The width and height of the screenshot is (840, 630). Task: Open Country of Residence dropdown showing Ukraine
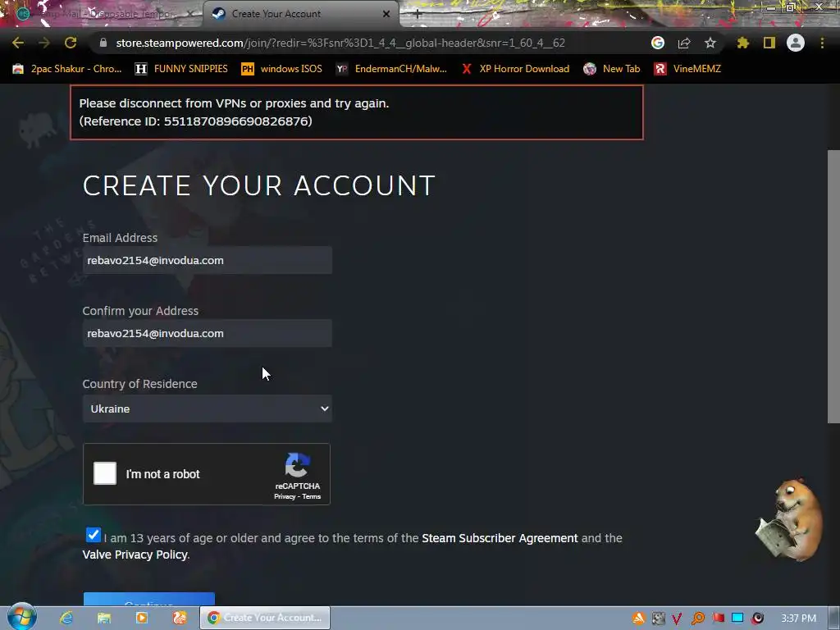208,409
